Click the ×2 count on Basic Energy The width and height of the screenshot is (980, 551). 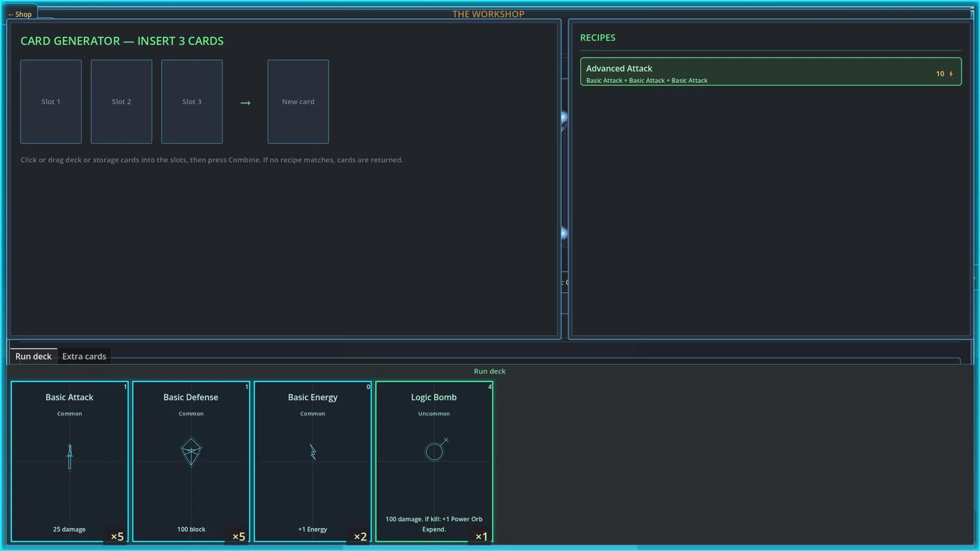pos(360,536)
